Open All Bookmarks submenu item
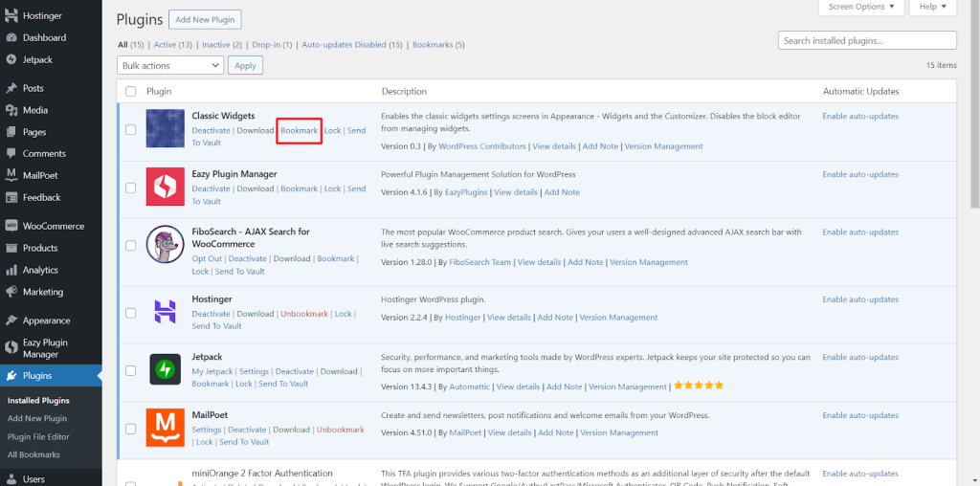Viewport: 980px width, 486px height. [33, 454]
